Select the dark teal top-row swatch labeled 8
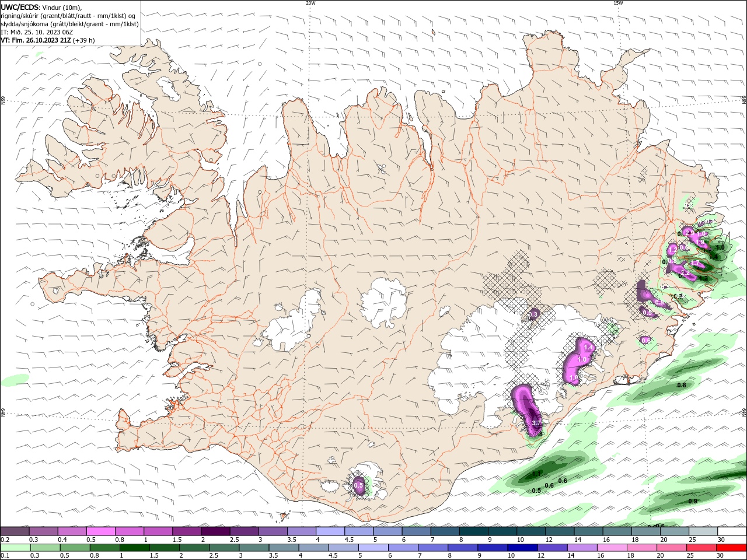This screenshot has height=560, width=747. click(x=473, y=531)
